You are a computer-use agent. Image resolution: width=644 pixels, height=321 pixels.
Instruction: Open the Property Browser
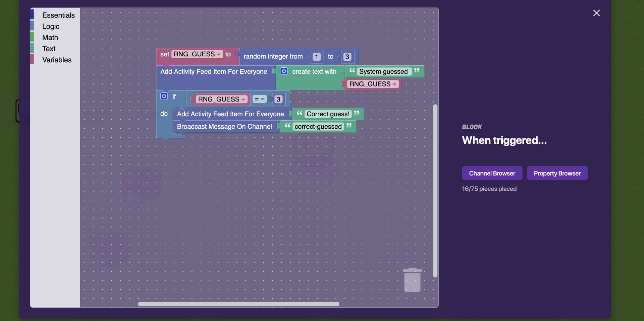[x=557, y=173]
